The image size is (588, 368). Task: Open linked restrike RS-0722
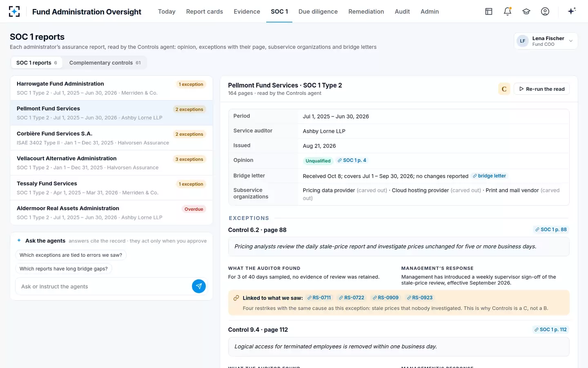point(352,298)
